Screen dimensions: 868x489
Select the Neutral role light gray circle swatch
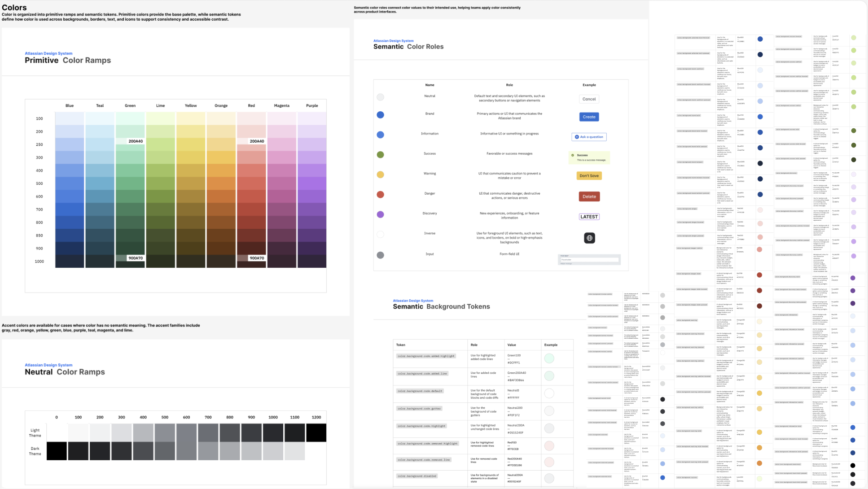[380, 97]
